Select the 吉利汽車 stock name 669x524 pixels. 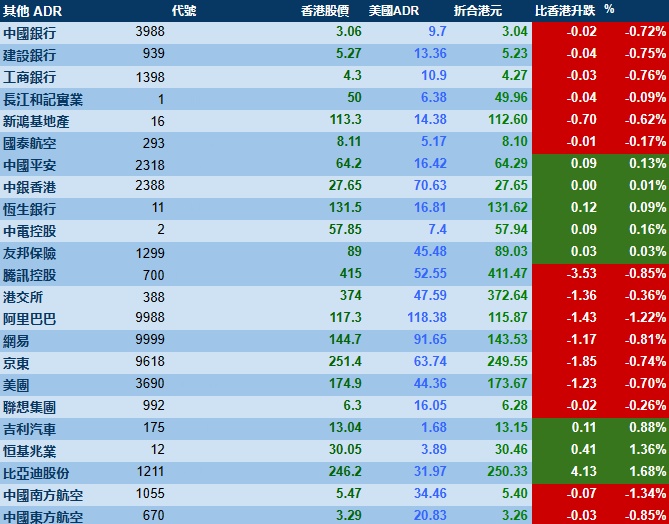29,429
